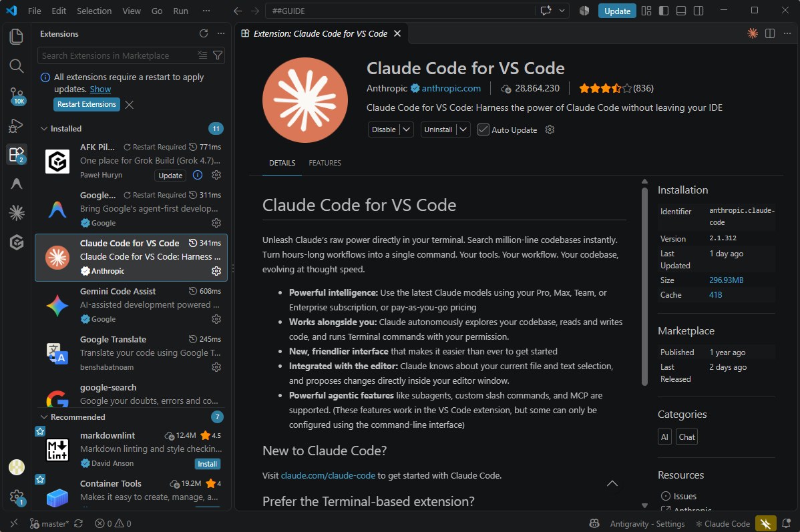Open editor more actions ellipsis
This screenshot has width=800, height=532.
click(787, 33)
